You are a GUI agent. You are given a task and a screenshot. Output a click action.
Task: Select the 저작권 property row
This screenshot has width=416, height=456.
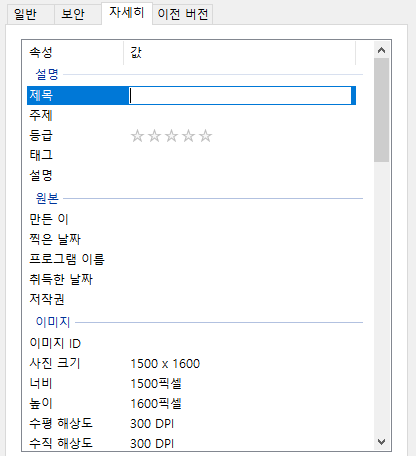192,299
